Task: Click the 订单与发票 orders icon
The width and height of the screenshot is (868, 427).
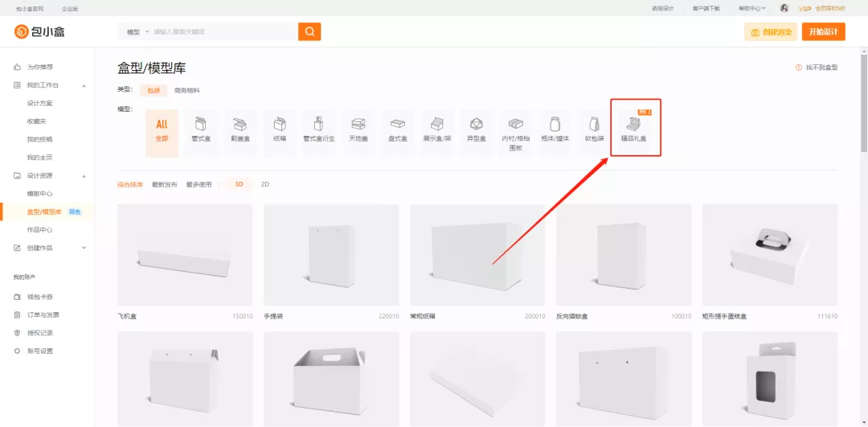Action: [17, 314]
